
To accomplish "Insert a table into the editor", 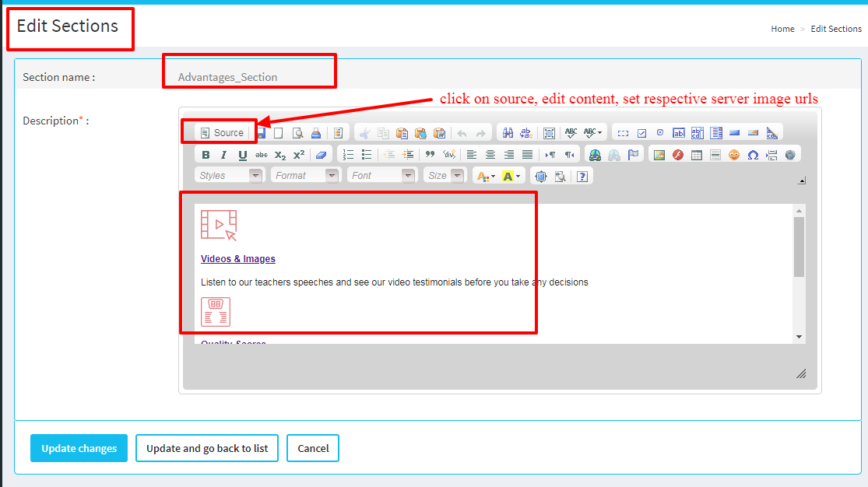I will click(x=697, y=155).
